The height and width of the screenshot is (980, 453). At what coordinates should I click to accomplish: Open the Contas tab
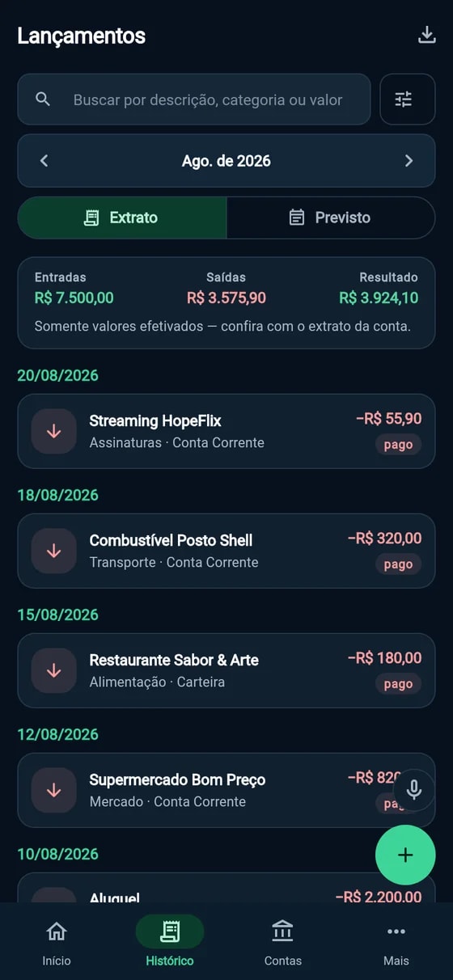(x=283, y=942)
